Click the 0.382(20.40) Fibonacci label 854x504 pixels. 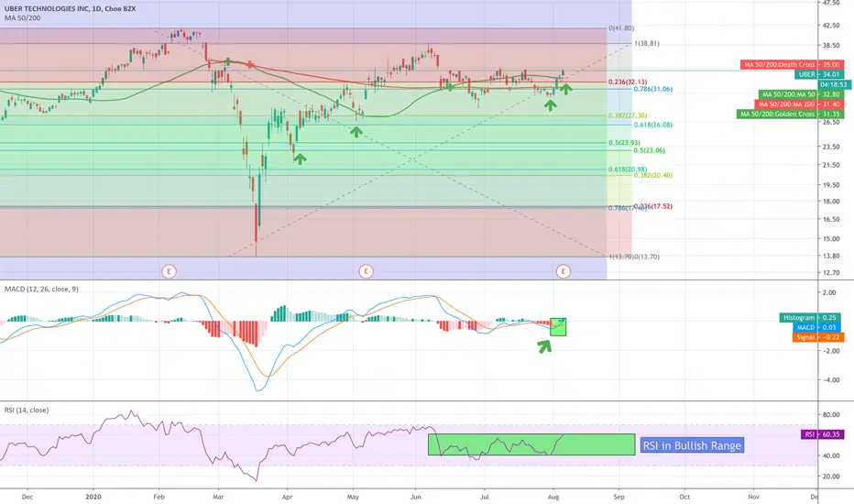[652, 175]
